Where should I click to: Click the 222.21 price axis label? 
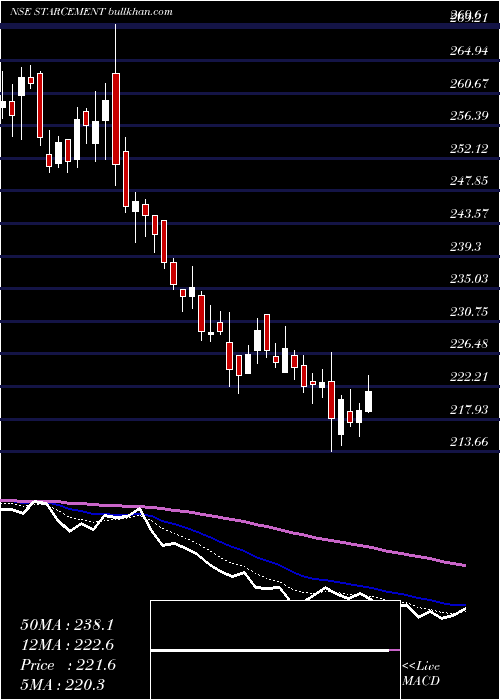pos(469,377)
